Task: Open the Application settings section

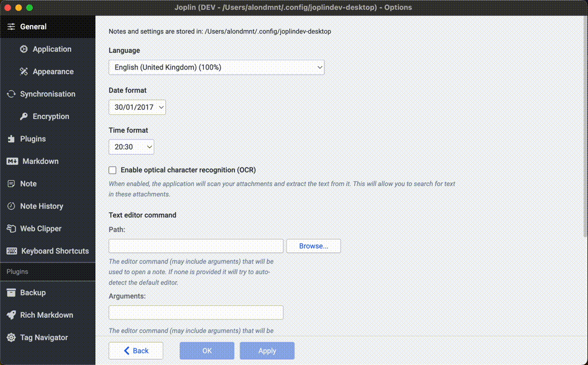Action: pos(48,49)
